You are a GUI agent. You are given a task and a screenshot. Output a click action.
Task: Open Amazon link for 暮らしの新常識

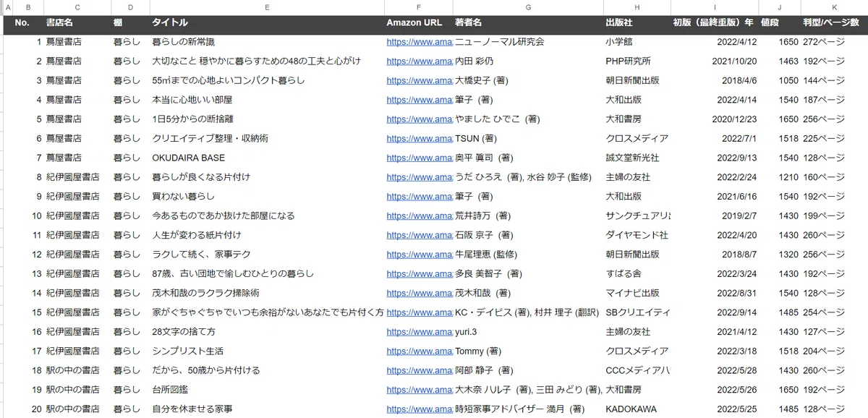(x=419, y=42)
